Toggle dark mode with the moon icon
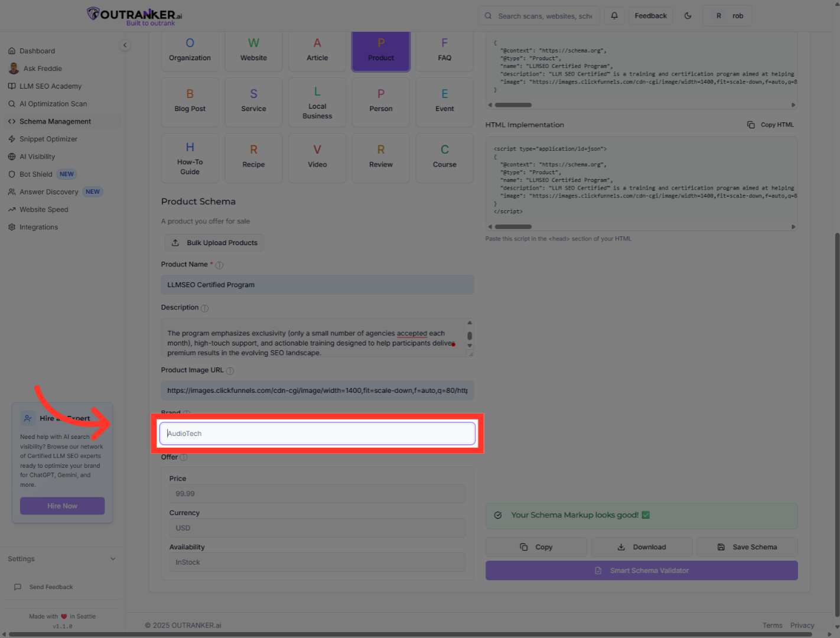 pyautogui.click(x=688, y=16)
